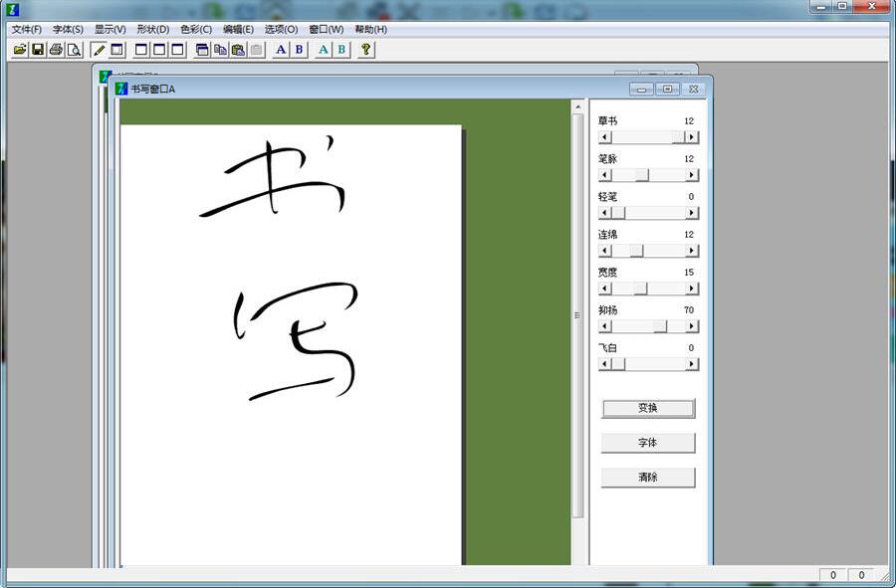The height and width of the screenshot is (588, 896).
Task: Open the 帮助(H) menu
Action: coord(370,29)
